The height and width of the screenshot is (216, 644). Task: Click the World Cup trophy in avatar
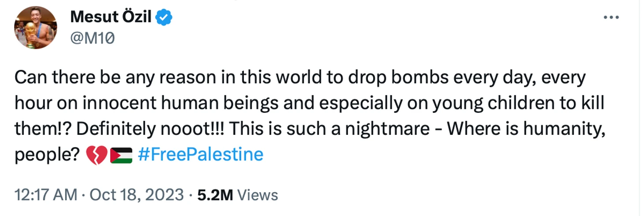tap(30, 32)
